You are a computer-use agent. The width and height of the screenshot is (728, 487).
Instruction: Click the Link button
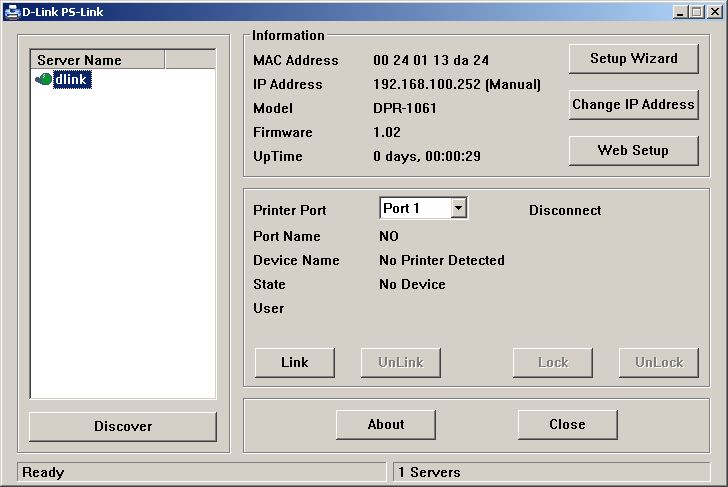[294, 363]
